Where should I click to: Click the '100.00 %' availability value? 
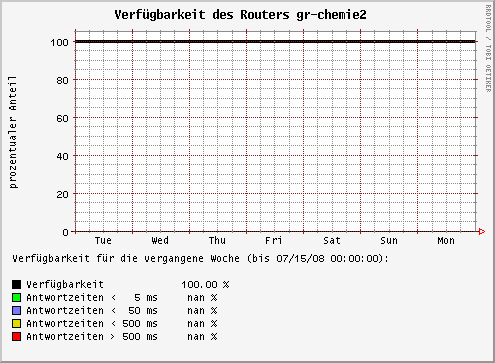tap(205, 285)
